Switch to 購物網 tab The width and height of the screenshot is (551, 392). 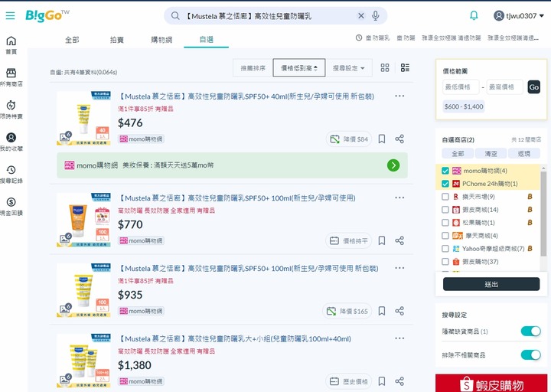(x=161, y=40)
